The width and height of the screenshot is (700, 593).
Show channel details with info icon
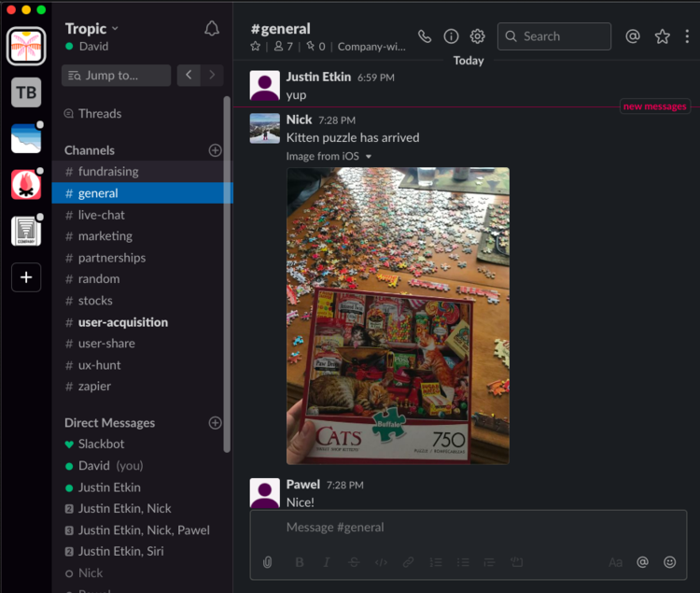click(451, 36)
